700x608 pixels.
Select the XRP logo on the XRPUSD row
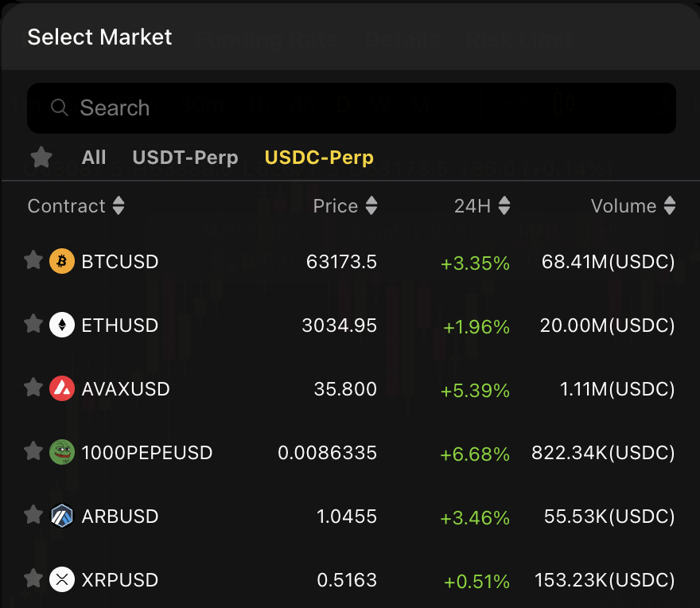(x=61, y=580)
